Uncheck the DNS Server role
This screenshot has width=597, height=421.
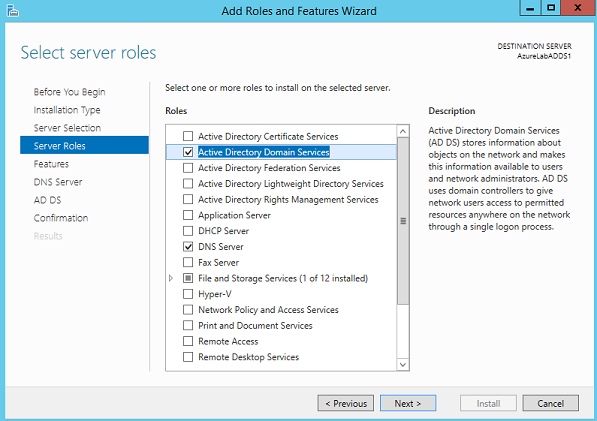(x=188, y=247)
